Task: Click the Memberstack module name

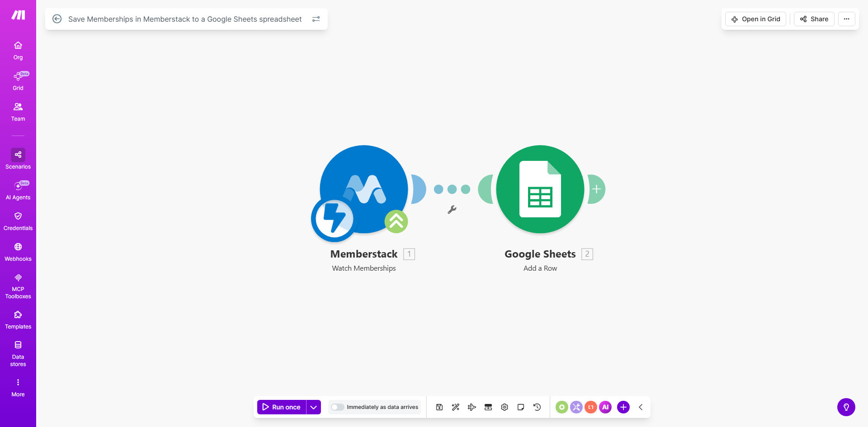Action: click(x=364, y=254)
